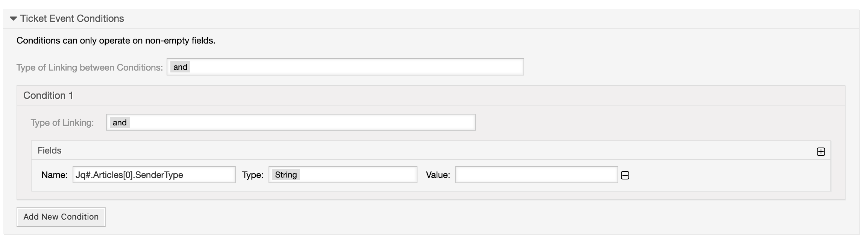Open the Type of Linking between Conditions dropdown
The height and width of the screenshot is (238, 868).
pyautogui.click(x=345, y=67)
